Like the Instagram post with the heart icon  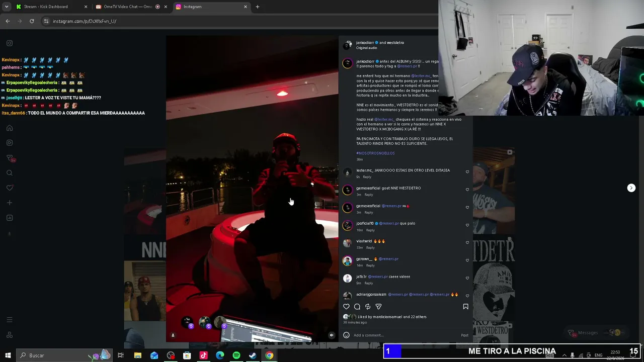[346, 307]
